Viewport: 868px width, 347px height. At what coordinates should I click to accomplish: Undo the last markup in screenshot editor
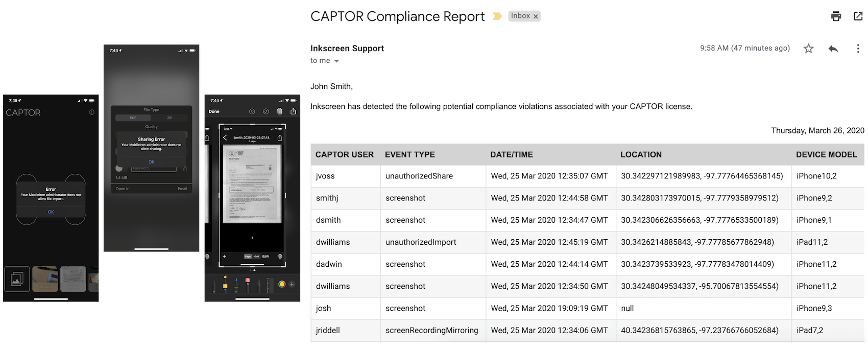[x=252, y=111]
